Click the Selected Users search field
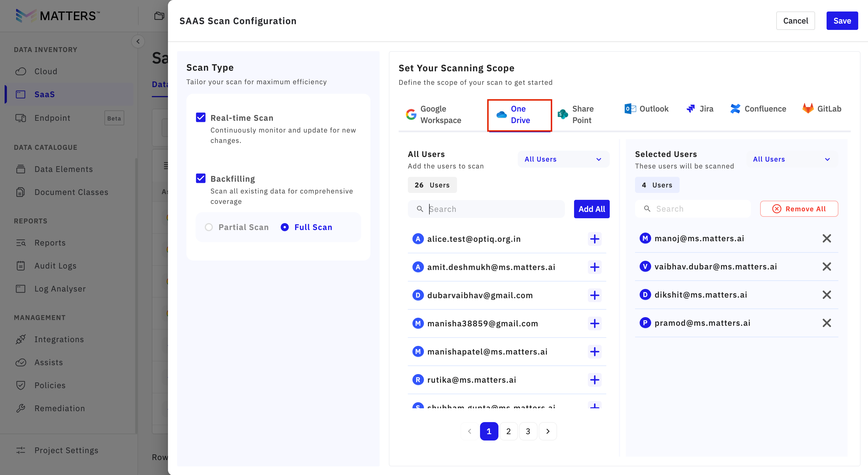The height and width of the screenshot is (475, 868). pyautogui.click(x=693, y=209)
